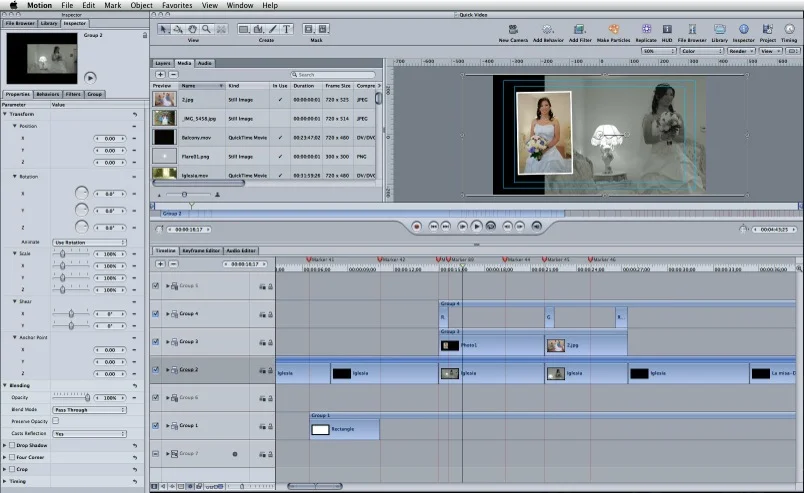Collapse the Transform section
804x493 pixels.
[5, 114]
